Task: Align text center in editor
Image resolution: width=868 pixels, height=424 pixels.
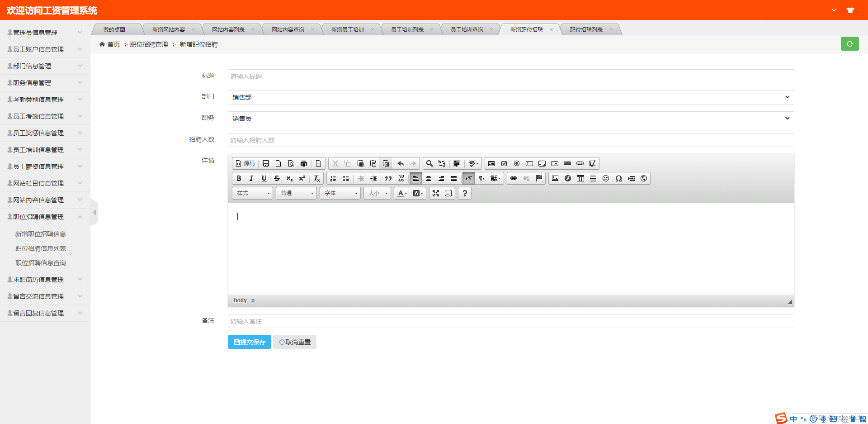Action: pyautogui.click(x=429, y=178)
